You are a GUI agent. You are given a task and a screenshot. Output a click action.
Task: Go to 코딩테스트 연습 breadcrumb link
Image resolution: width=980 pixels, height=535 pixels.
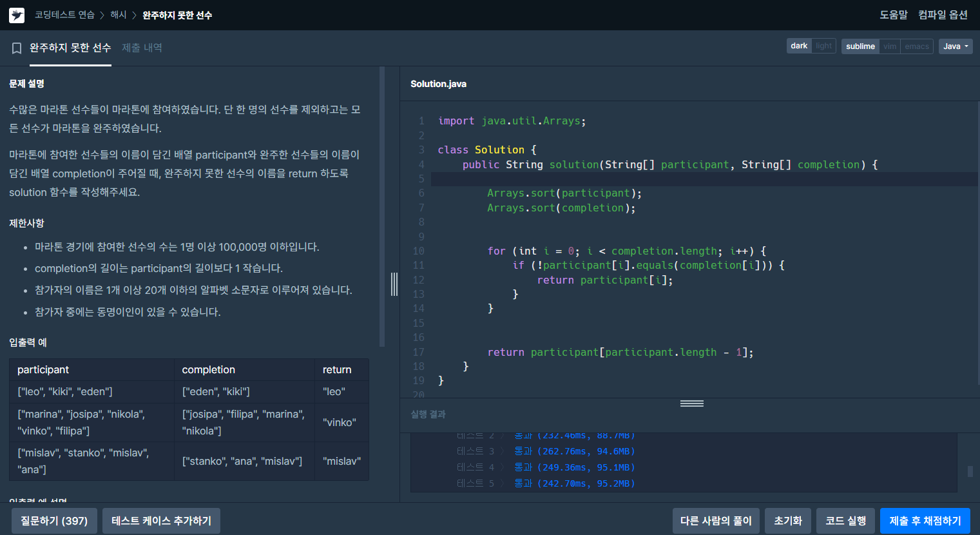[x=64, y=15]
